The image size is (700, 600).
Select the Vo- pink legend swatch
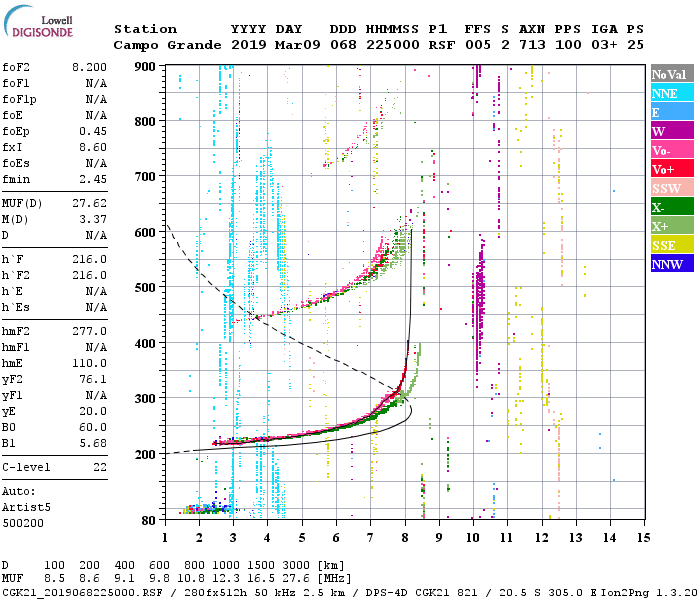[x=672, y=150]
